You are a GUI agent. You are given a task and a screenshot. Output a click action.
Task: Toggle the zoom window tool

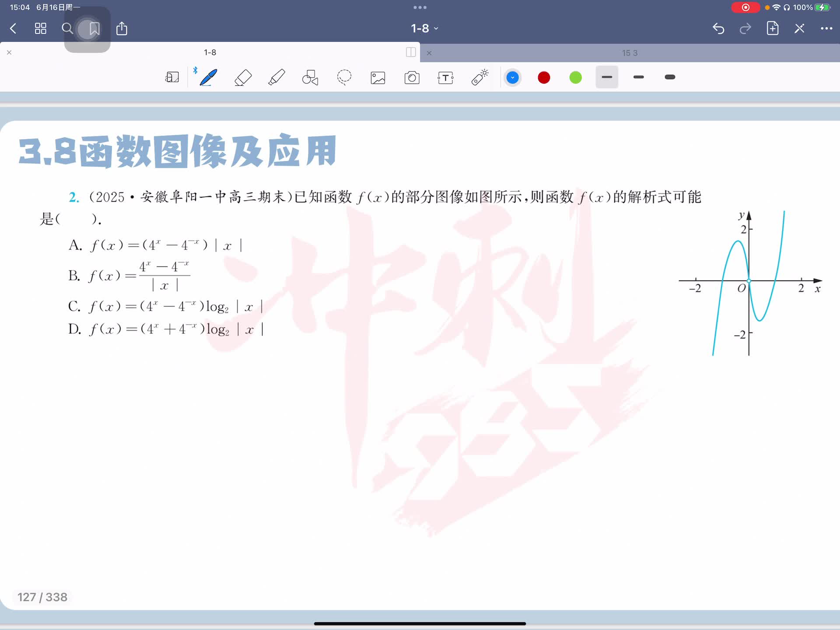(x=172, y=77)
